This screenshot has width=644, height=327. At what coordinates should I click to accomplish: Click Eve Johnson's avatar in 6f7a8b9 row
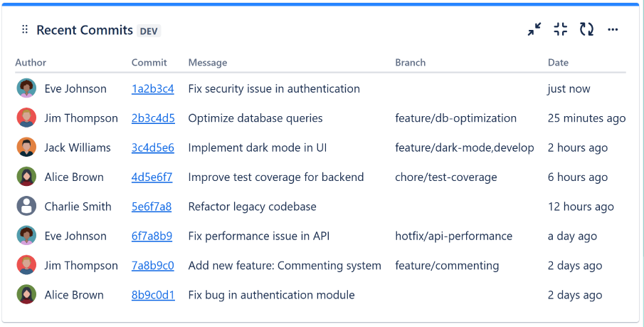tap(27, 236)
